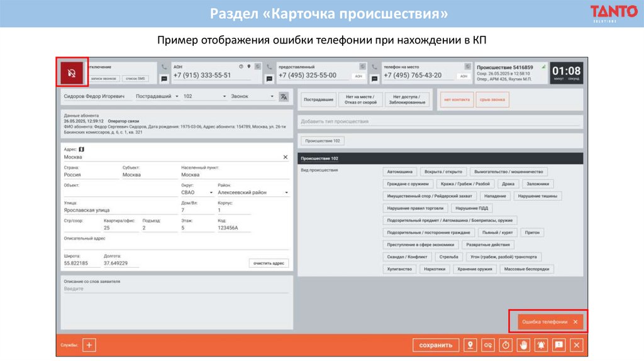Click АОН button beside предоставленный number
The image size is (644, 361).
[358, 76]
